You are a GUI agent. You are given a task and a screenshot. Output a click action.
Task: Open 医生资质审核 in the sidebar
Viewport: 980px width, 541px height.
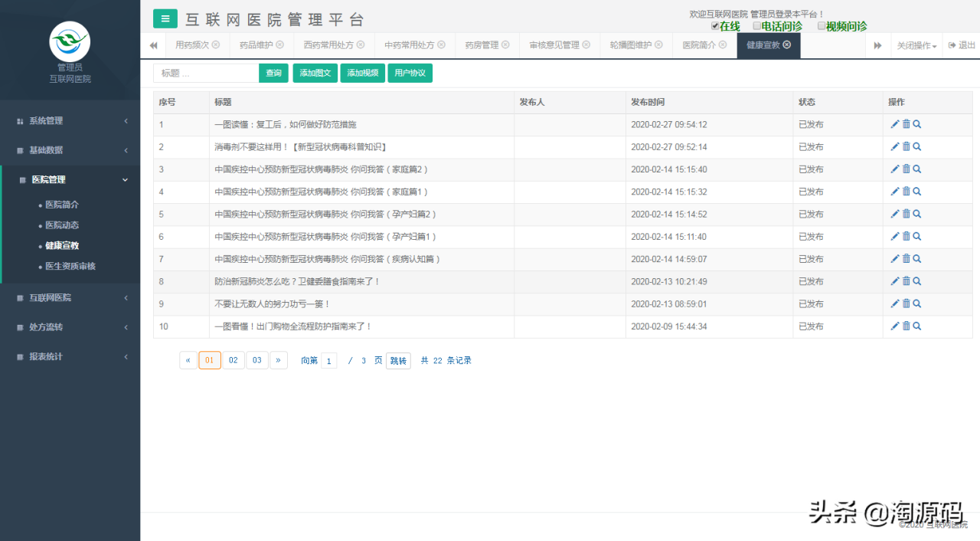[70, 267]
